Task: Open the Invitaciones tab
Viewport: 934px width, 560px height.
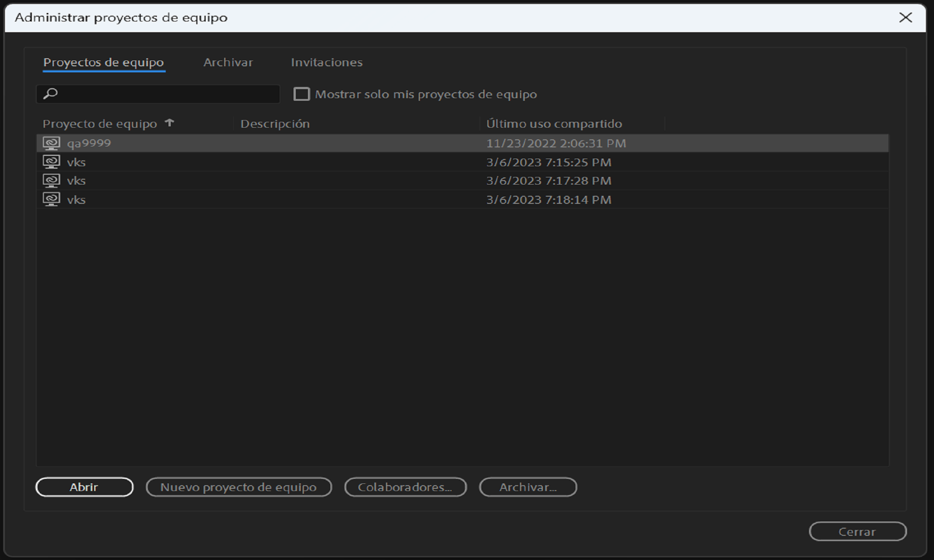Action: 326,62
